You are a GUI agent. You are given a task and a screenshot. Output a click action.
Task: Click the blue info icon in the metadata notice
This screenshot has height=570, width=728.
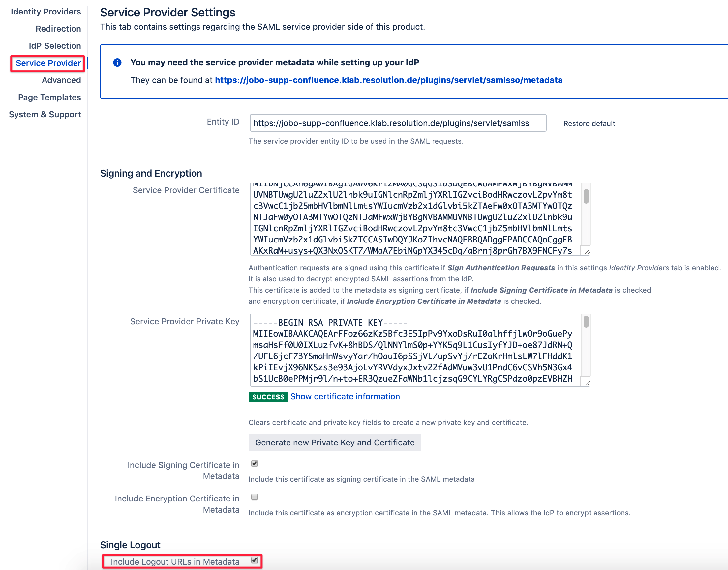coord(117,62)
